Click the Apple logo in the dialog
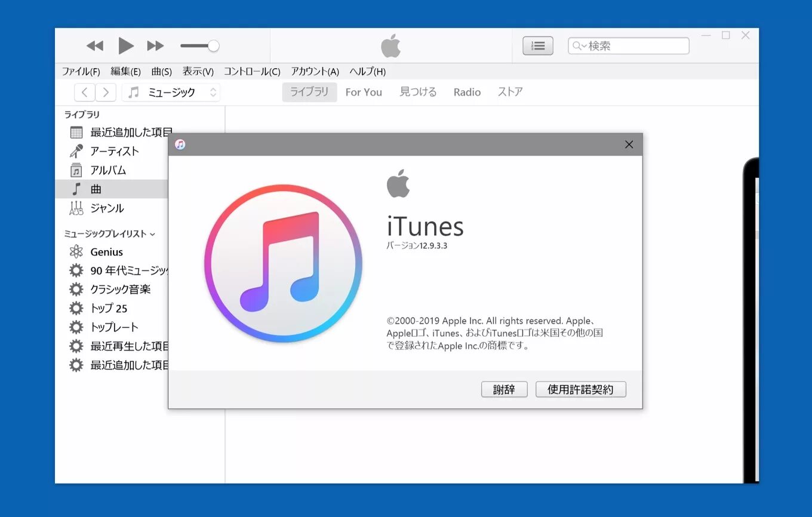The width and height of the screenshot is (812, 517). pos(398,183)
